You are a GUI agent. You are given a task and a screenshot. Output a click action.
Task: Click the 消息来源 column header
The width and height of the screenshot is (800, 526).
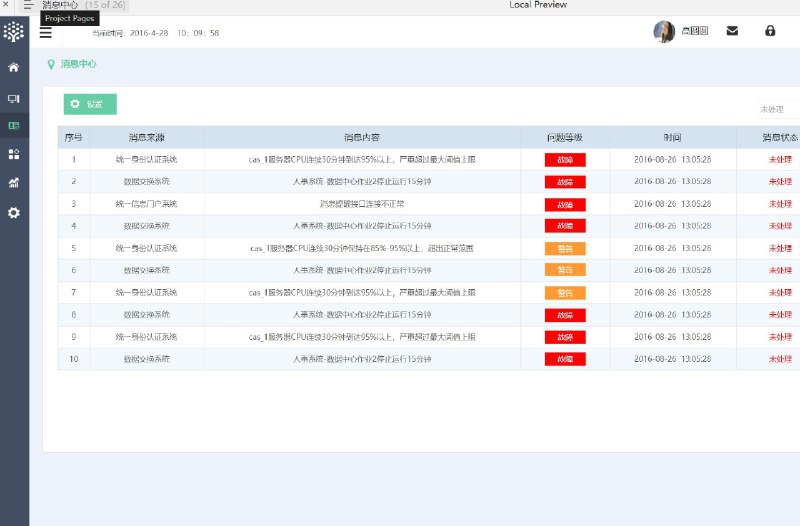point(147,137)
